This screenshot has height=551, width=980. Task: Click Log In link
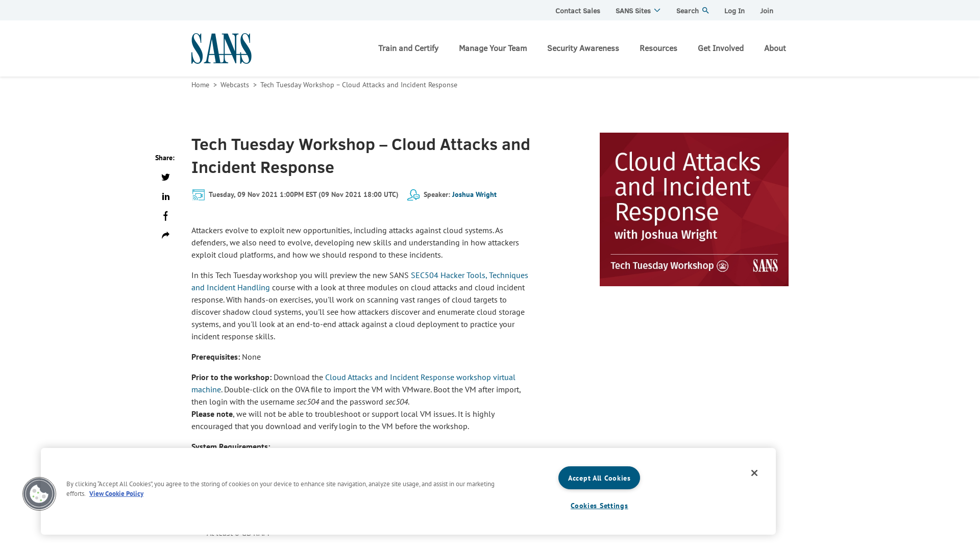[734, 10]
